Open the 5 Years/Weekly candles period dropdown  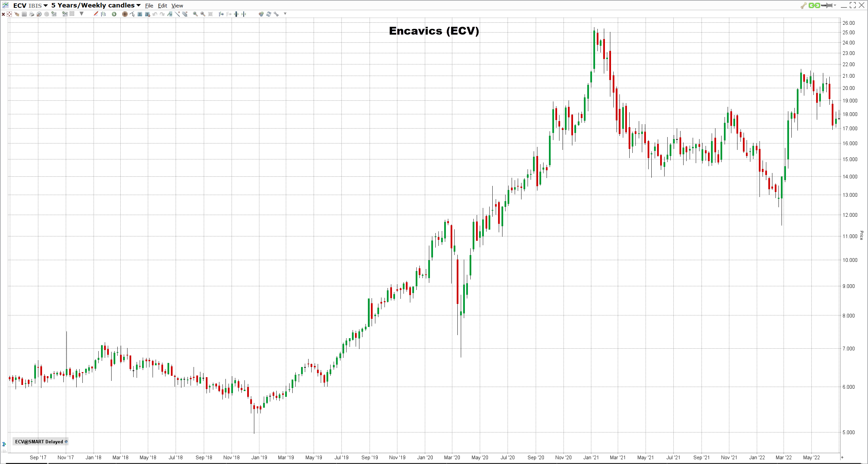click(96, 5)
